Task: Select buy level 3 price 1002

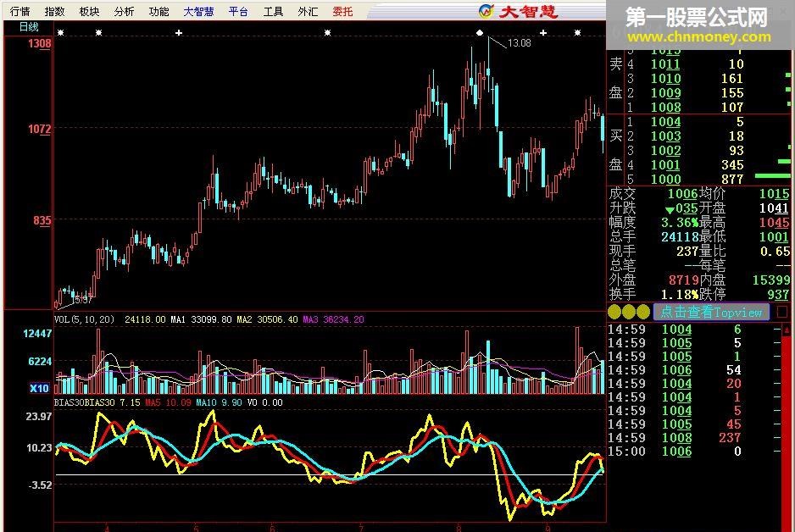Action: click(665, 151)
